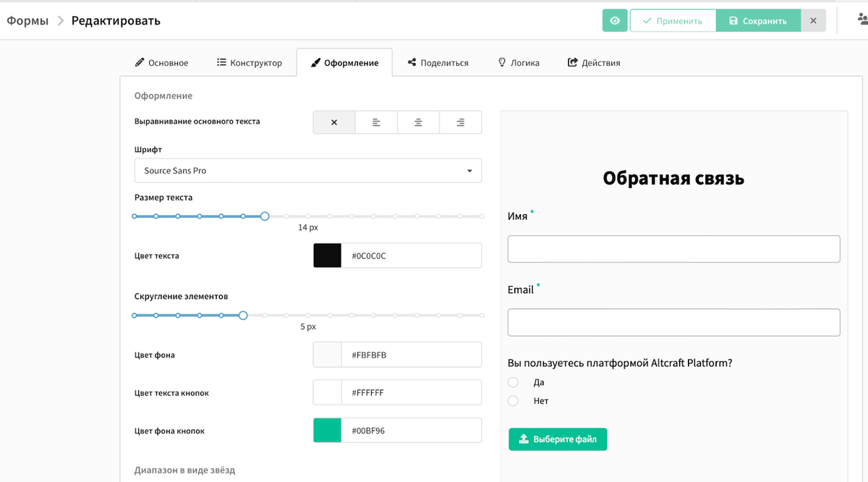Open button background swatch #00BF96
The width and height of the screenshot is (868, 482).
[327, 431]
